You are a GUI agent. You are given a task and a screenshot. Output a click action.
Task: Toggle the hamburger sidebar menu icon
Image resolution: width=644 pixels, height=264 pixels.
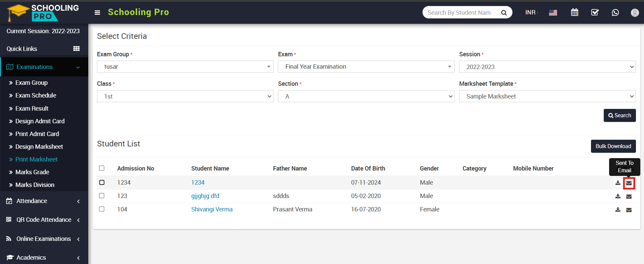tap(97, 13)
